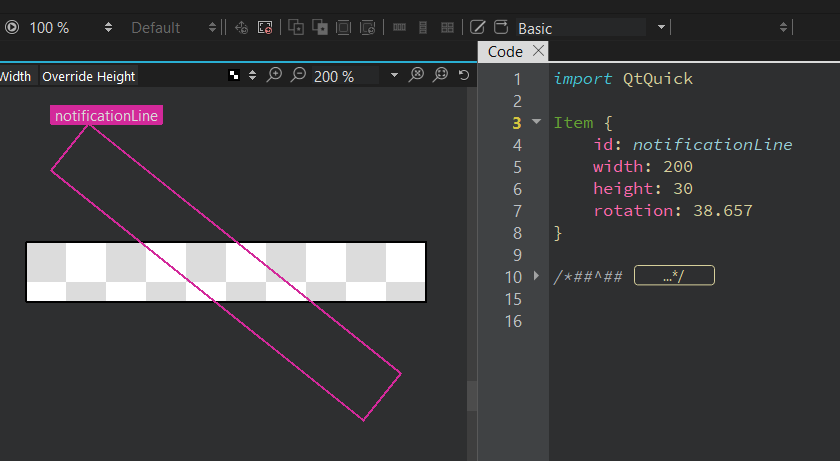Close the Code tab
This screenshot has width=840, height=461.
click(x=538, y=51)
